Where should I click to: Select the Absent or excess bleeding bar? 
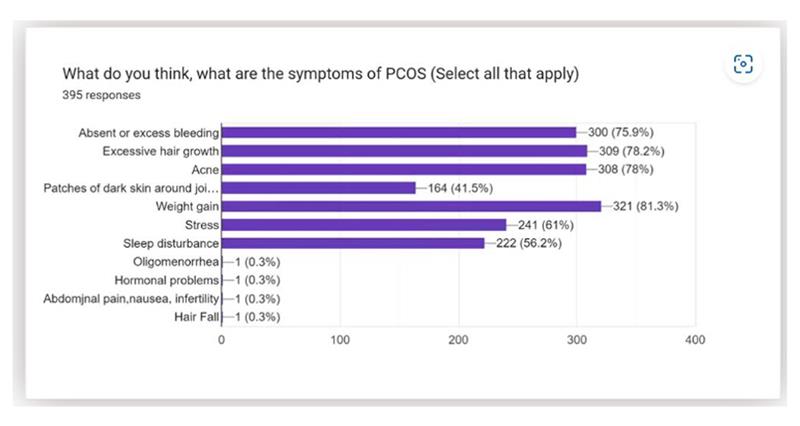tap(399, 132)
